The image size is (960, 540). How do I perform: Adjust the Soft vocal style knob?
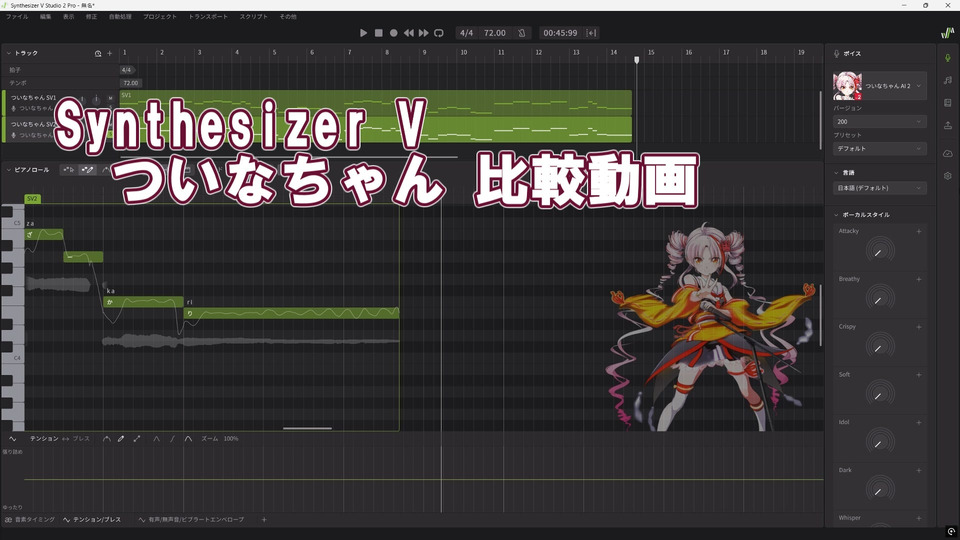pyautogui.click(x=880, y=394)
